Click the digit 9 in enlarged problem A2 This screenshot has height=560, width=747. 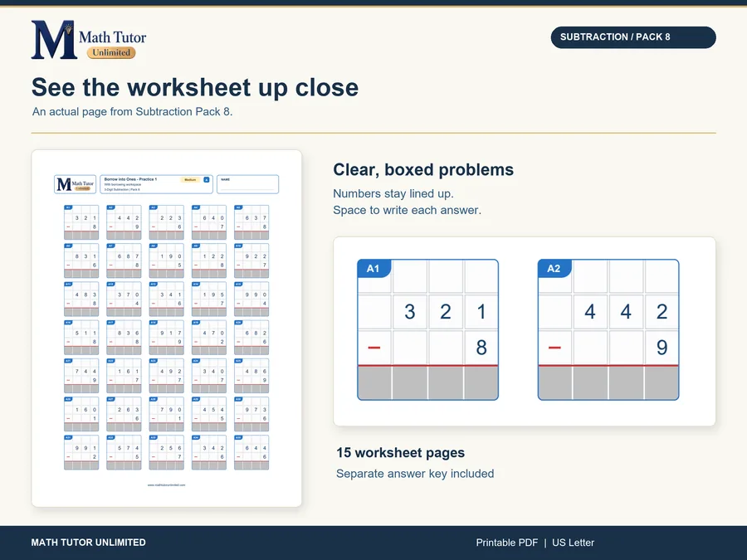point(662,348)
